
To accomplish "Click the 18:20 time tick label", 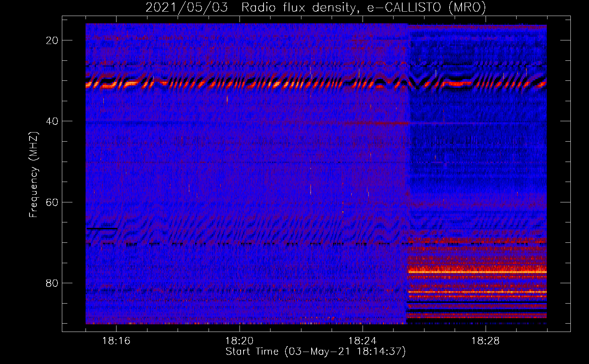I will [240, 341].
